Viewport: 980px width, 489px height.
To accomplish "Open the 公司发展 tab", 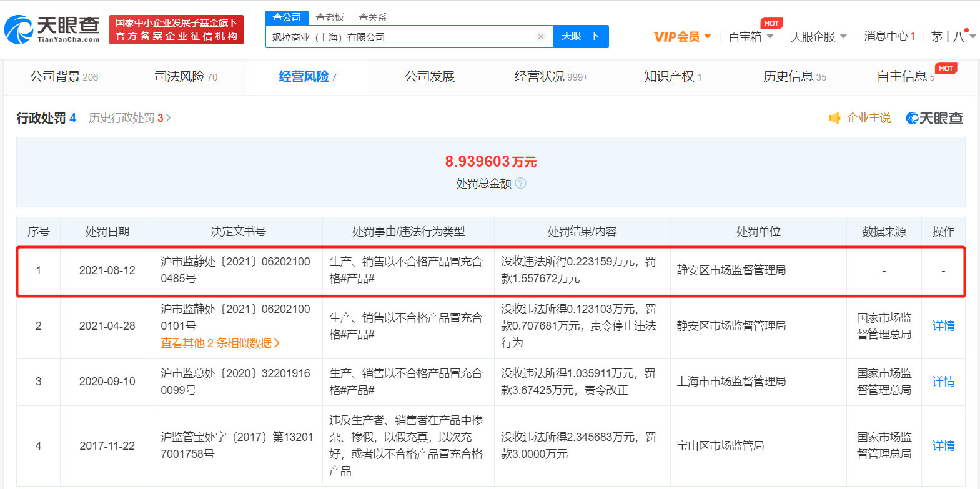I will (430, 77).
